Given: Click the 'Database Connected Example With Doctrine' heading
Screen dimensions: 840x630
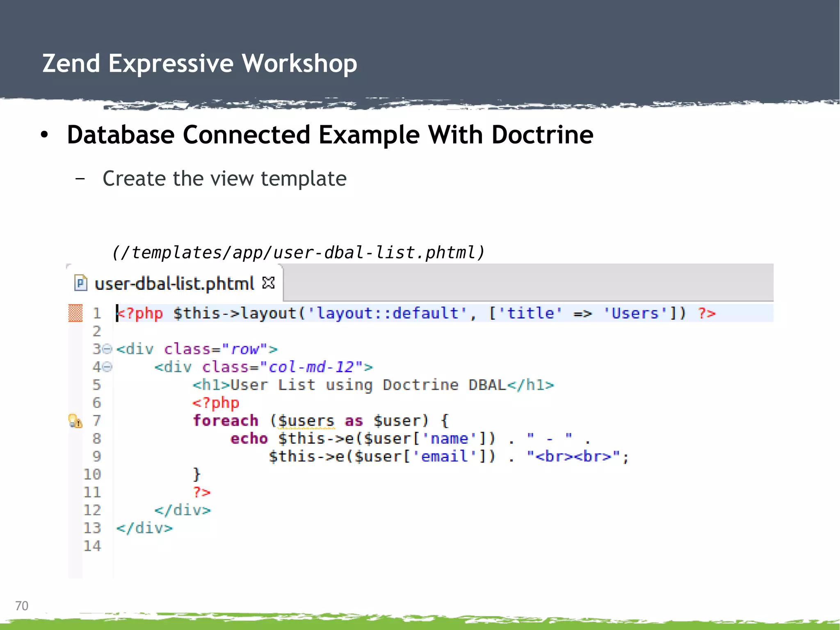Looking at the screenshot, I should click(330, 135).
